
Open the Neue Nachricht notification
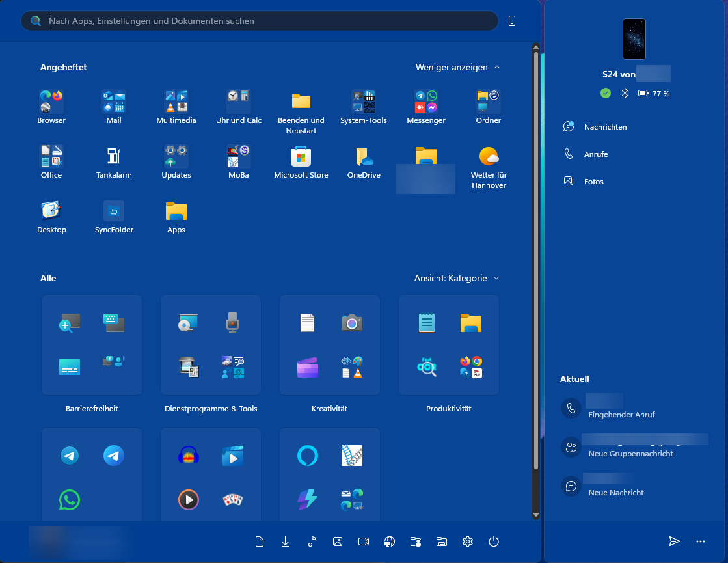click(634, 486)
